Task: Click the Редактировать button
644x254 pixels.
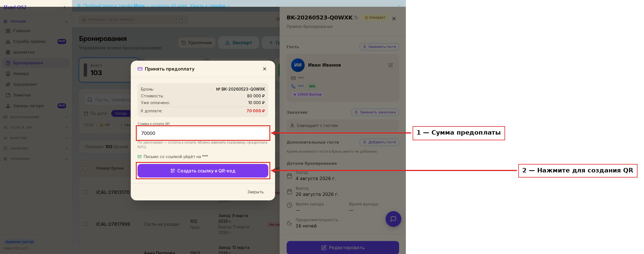Action: point(343,248)
